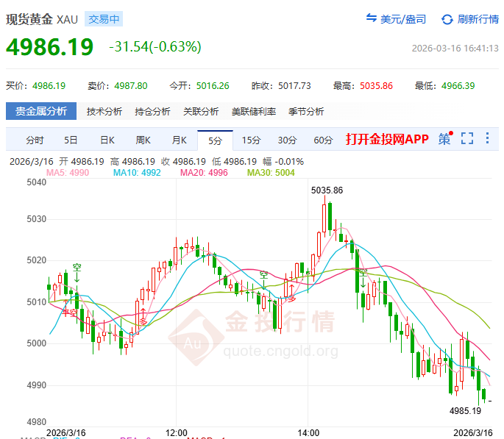Click the 最高 value 5035.86 in red
Viewport: 504px width, 439px height.
click(x=376, y=86)
